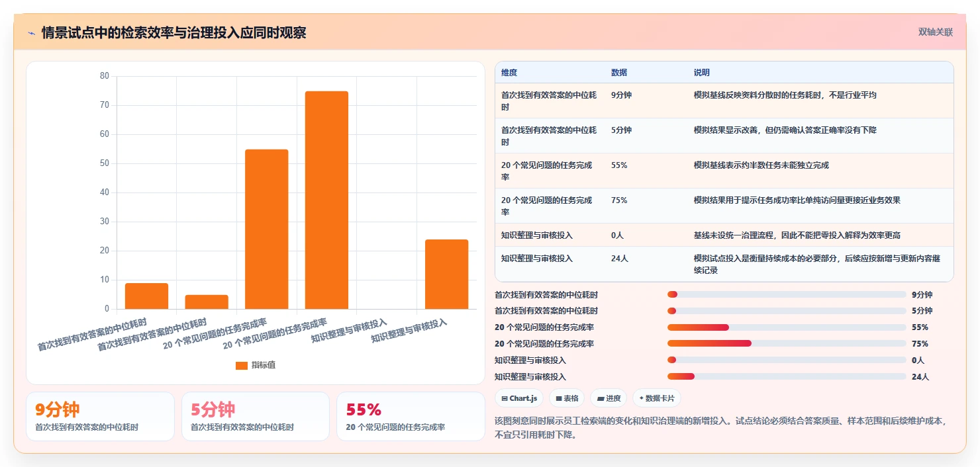Click the table cell 9分钟
The width and height of the screenshot is (980, 467).
(621, 95)
